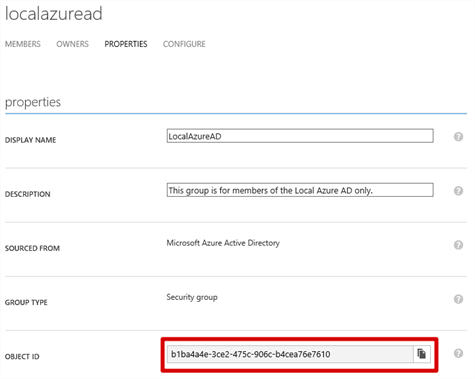Go to the Configure tab
475x379 pixels.
pos(184,44)
